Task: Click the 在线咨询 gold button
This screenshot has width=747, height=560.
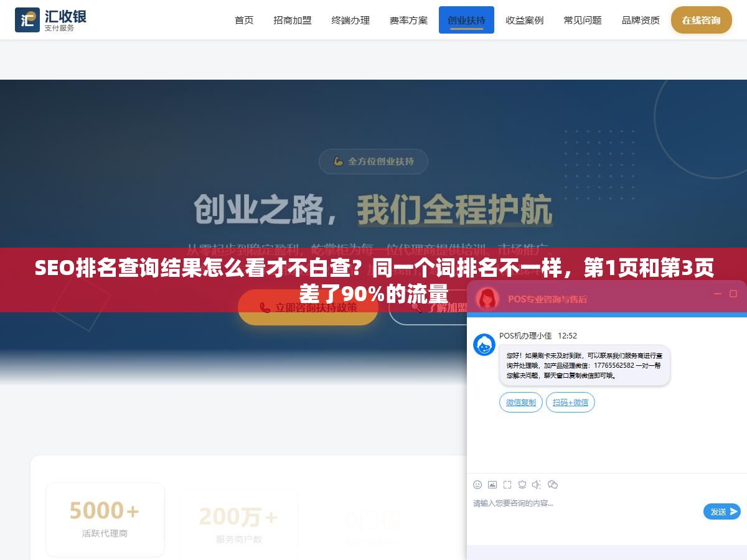Action: (x=701, y=20)
